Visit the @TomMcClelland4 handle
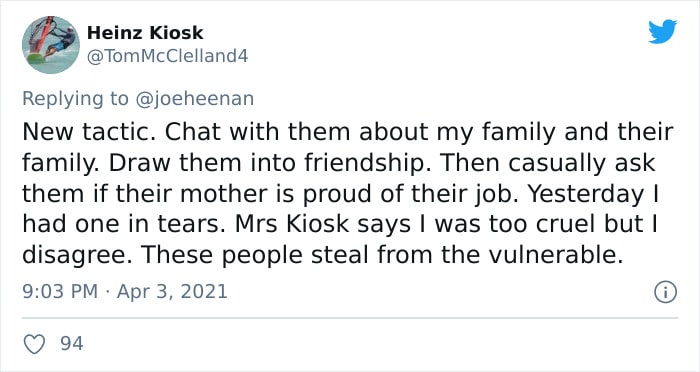The width and height of the screenshot is (700, 372). pos(167,56)
